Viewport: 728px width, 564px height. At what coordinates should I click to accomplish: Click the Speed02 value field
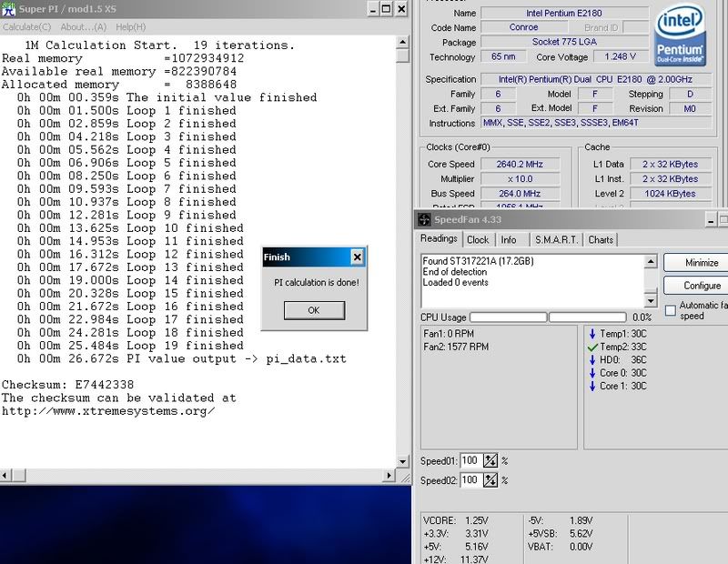tap(471, 480)
